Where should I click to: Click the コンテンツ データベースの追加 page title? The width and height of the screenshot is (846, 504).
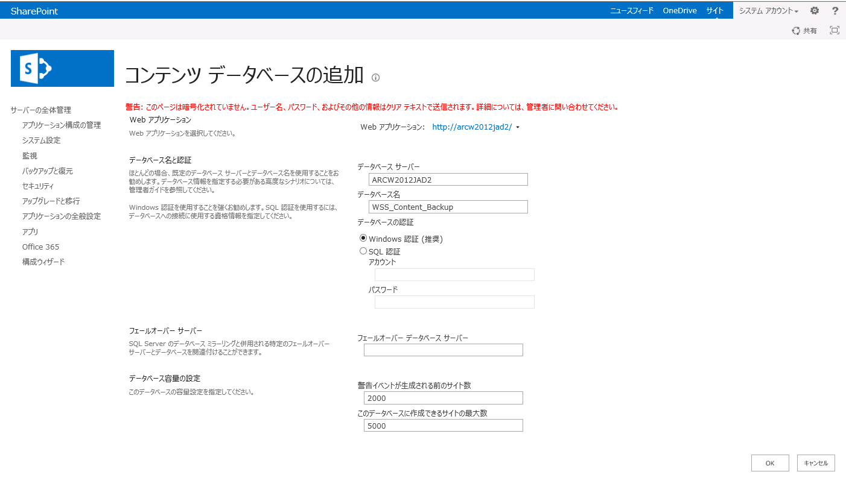click(244, 75)
